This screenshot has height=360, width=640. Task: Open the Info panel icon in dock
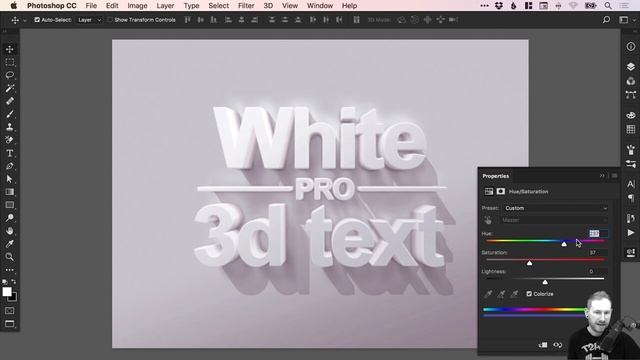point(631,47)
